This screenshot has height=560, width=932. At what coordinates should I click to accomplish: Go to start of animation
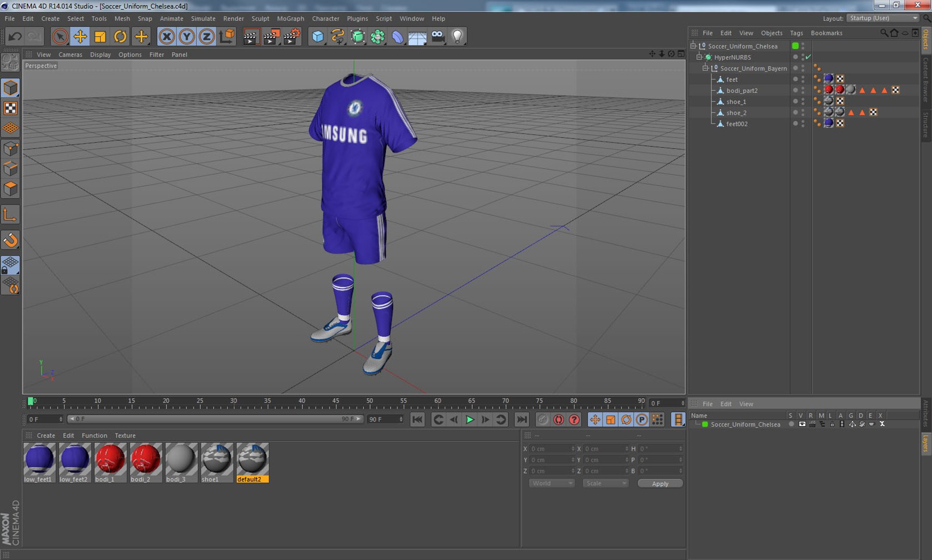point(417,419)
